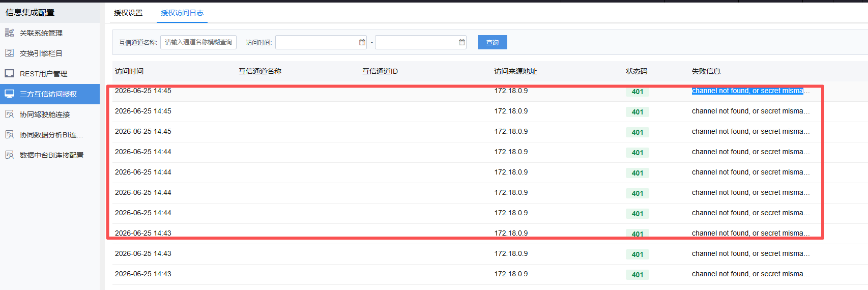Viewport: 868px width, 290px height.
Task: Click the 关联系统管理 sidebar icon
Action: [9, 33]
